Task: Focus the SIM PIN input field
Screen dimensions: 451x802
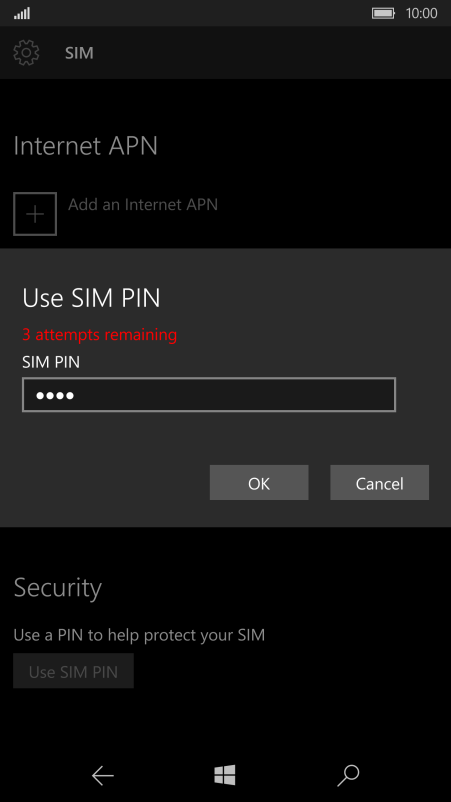Action: pyautogui.click(x=209, y=394)
